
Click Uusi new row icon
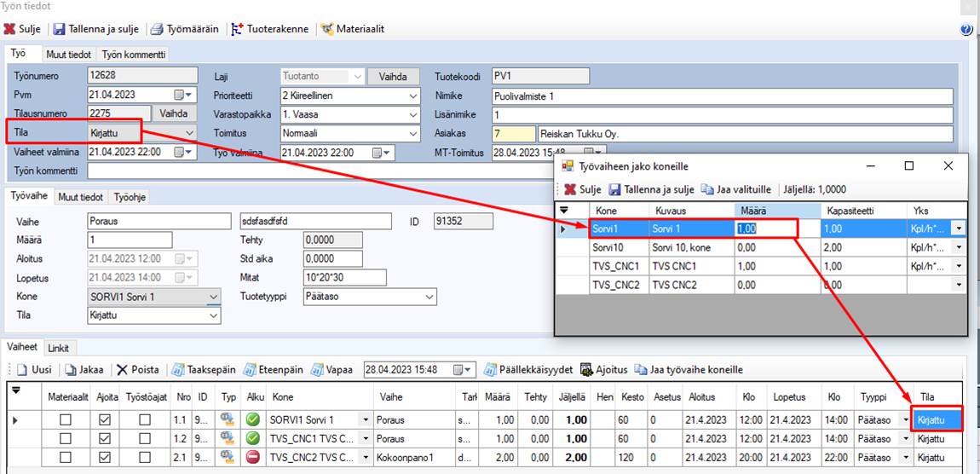tap(22, 370)
